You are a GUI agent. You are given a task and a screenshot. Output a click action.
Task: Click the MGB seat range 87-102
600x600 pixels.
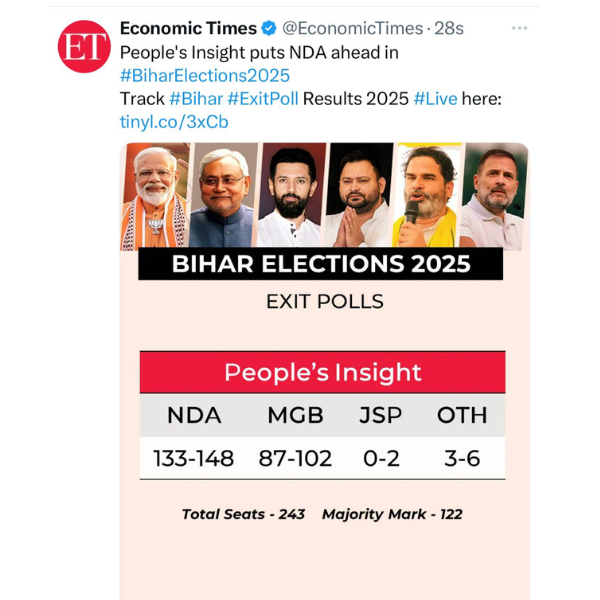click(295, 458)
